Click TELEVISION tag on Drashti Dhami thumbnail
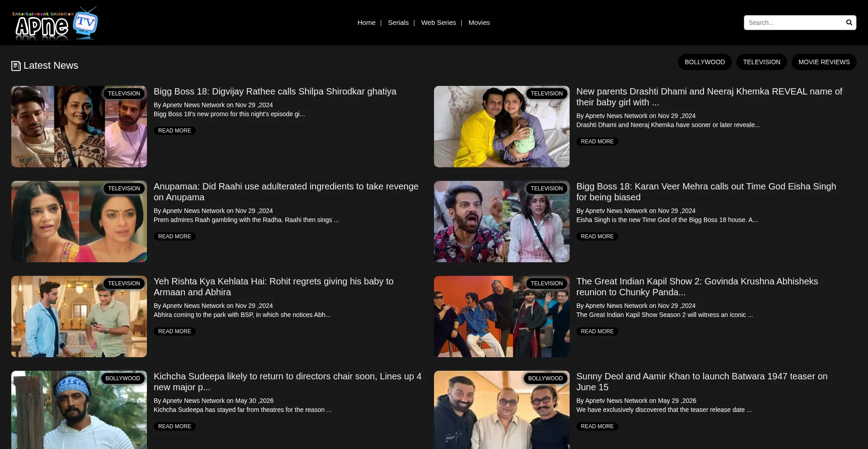 547,94
